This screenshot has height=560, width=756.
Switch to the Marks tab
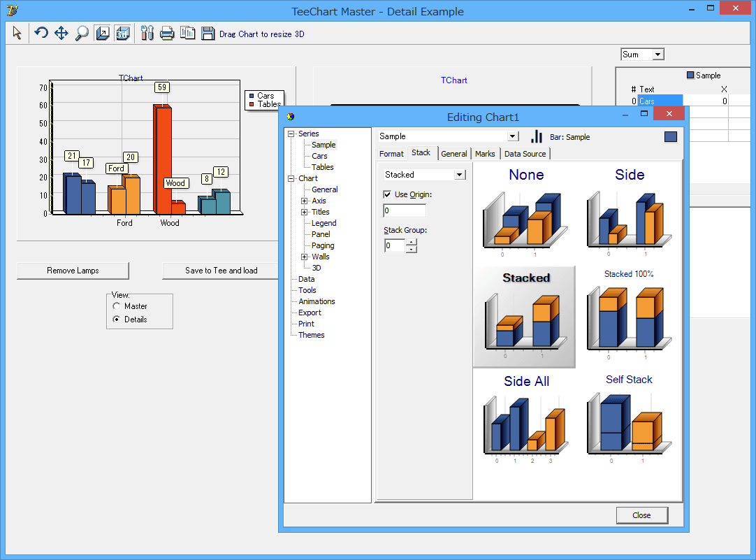[x=485, y=154]
